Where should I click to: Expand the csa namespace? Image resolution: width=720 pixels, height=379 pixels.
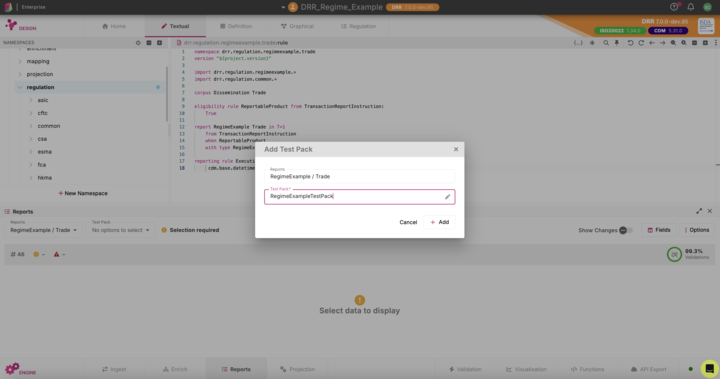(31, 139)
